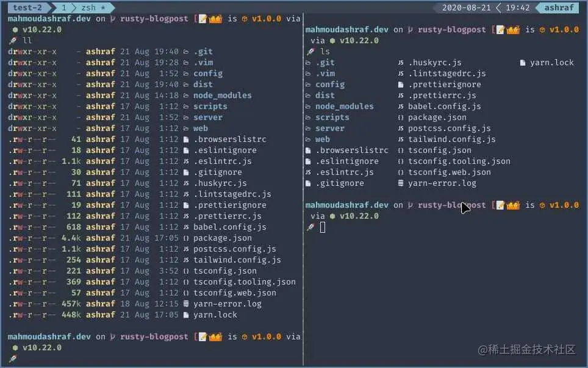The image size is (588, 368).
Task: Click tsconfig.web.json filename in left listing
Action: (x=235, y=293)
